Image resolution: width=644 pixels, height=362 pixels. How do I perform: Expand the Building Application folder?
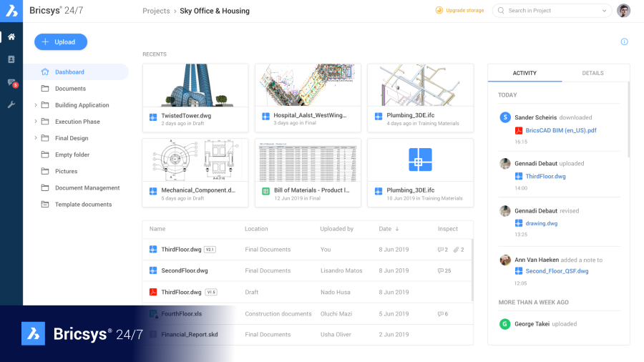click(x=36, y=105)
